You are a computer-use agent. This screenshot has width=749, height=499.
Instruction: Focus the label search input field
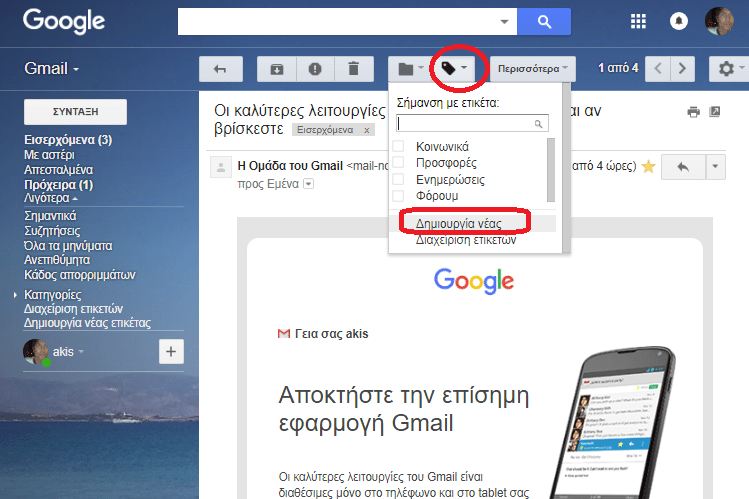click(x=472, y=124)
